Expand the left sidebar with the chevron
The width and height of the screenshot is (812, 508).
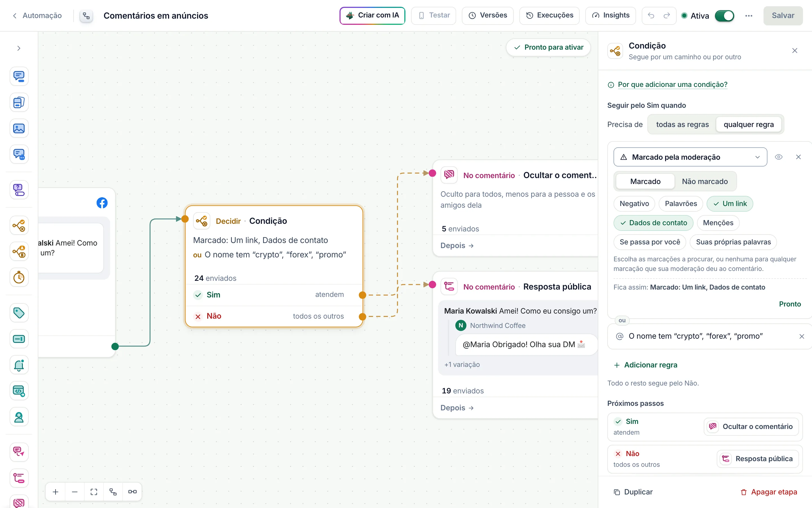19,48
